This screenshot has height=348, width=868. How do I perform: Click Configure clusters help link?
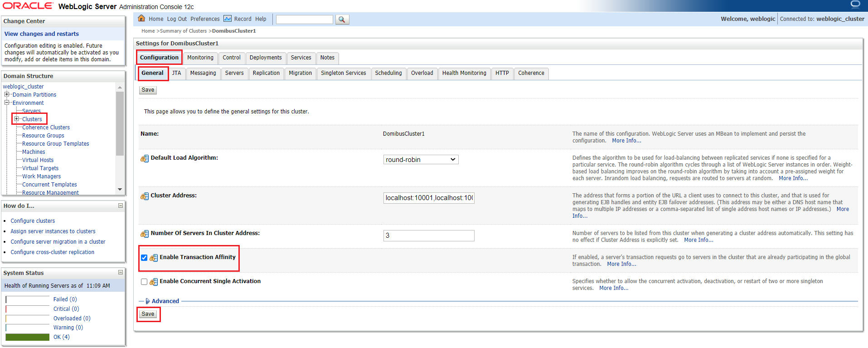tap(33, 221)
